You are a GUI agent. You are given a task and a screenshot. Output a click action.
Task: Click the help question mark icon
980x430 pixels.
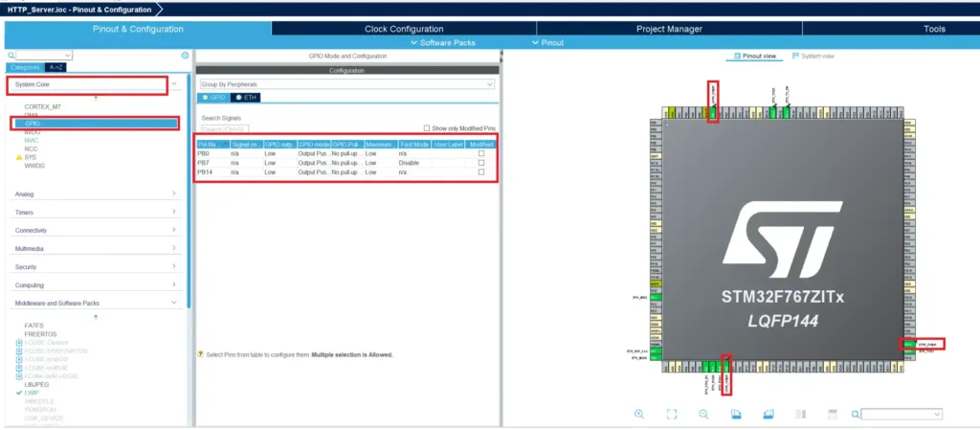pyautogui.click(x=200, y=354)
